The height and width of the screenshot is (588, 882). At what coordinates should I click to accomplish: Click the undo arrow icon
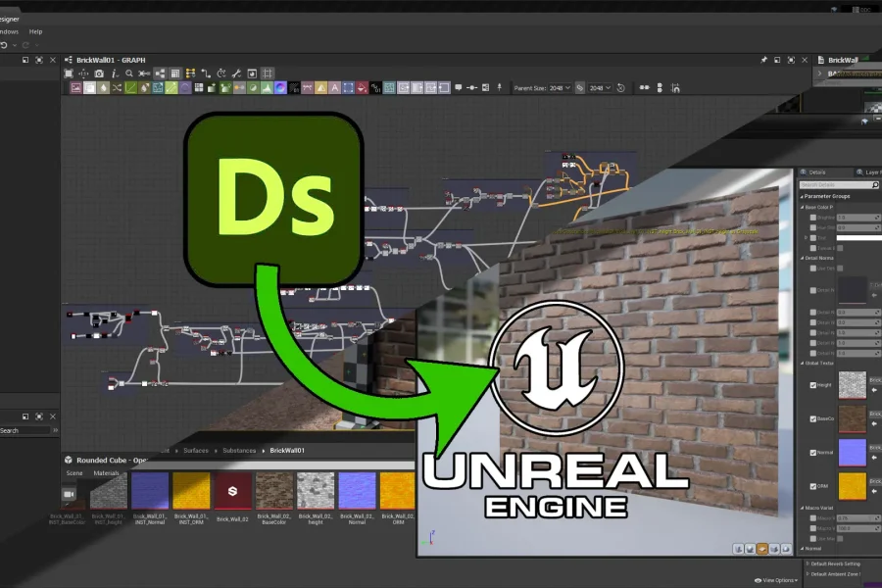pos(4,45)
